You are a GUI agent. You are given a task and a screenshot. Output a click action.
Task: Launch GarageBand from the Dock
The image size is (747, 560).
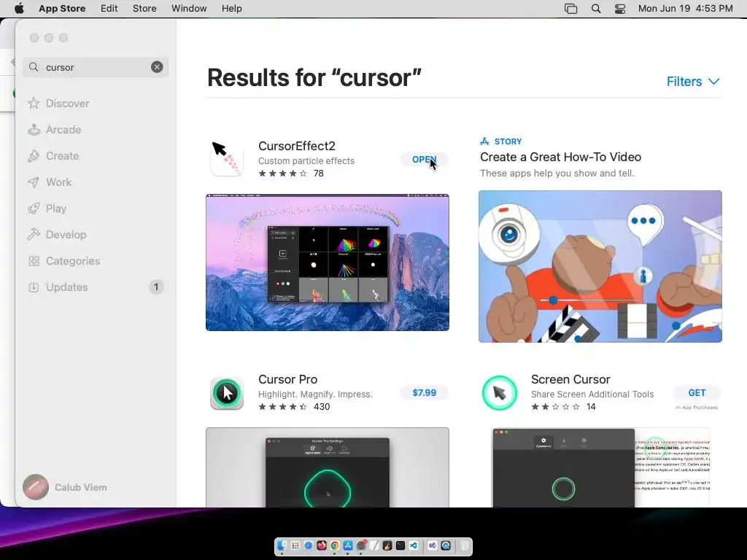coord(387,545)
